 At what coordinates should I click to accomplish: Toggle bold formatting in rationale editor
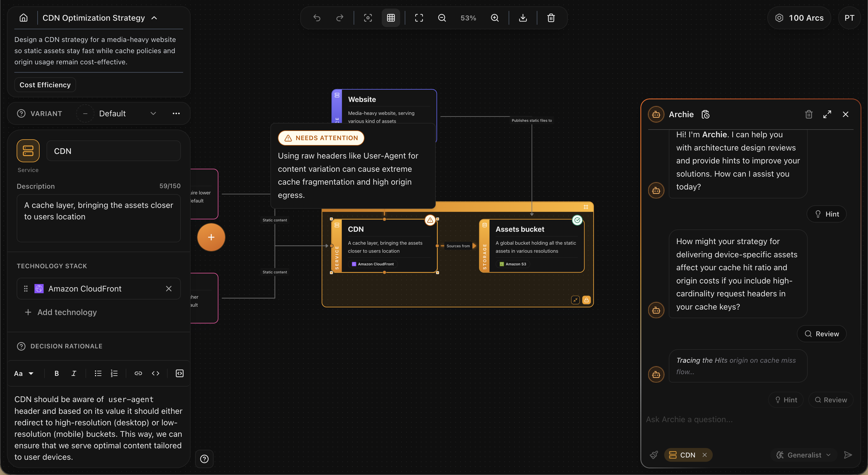click(57, 373)
